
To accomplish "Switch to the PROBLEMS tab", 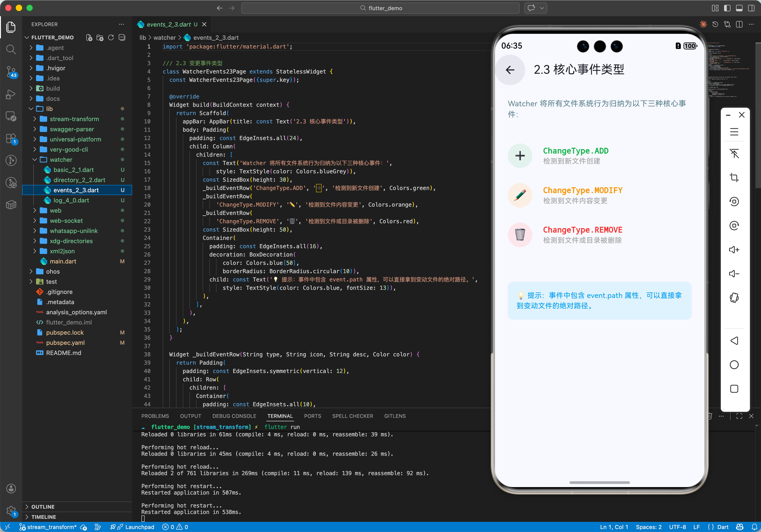I will pyautogui.click(x=155, y=416).
